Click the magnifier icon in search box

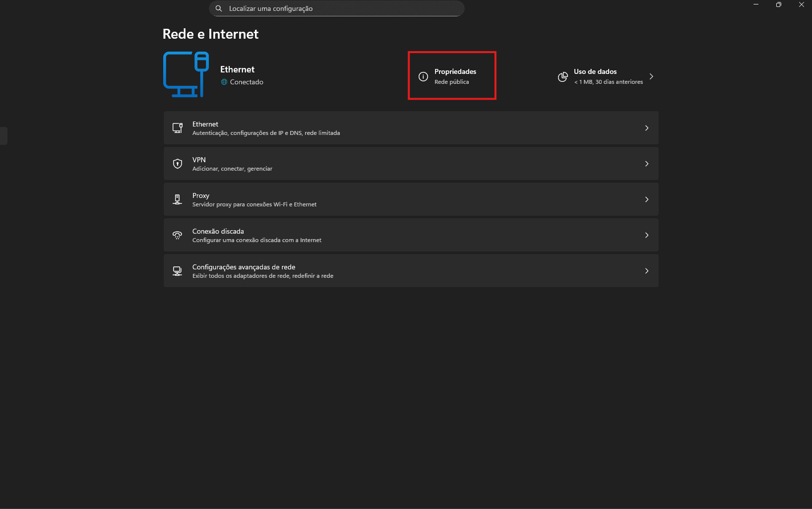pos(219,8)
